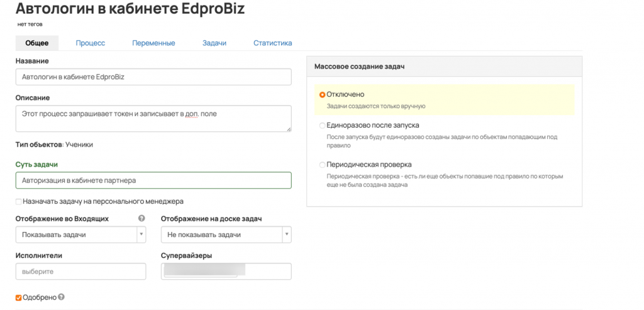Screen dimensions: 644x310
Task: Focus the Суть задачи input field
Action: coord(153,180)
